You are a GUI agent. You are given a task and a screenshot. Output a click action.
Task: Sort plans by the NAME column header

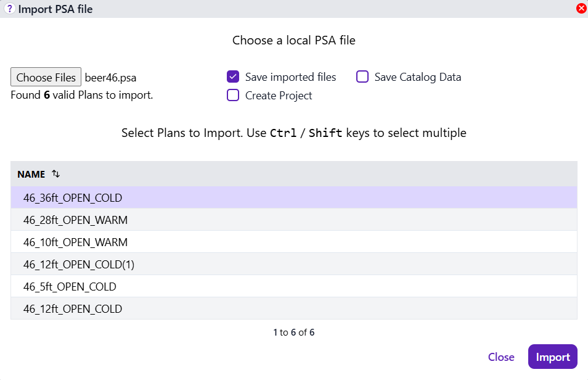point(31,174)
